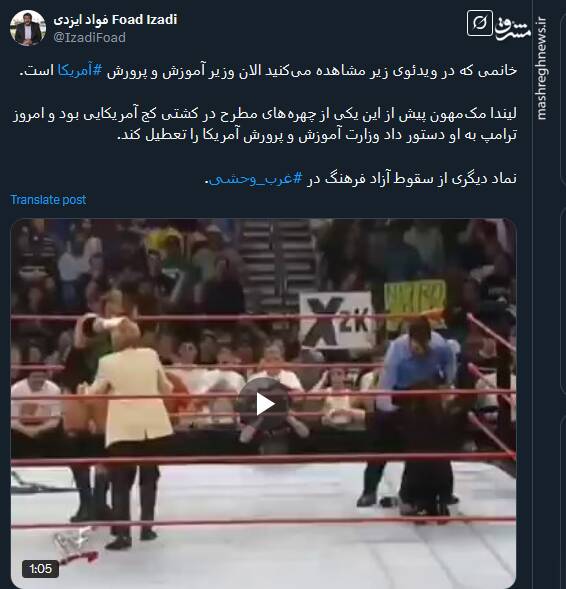
Task: Click the tweet paragraph mentioning Linda McMahon
Action: 265,124
